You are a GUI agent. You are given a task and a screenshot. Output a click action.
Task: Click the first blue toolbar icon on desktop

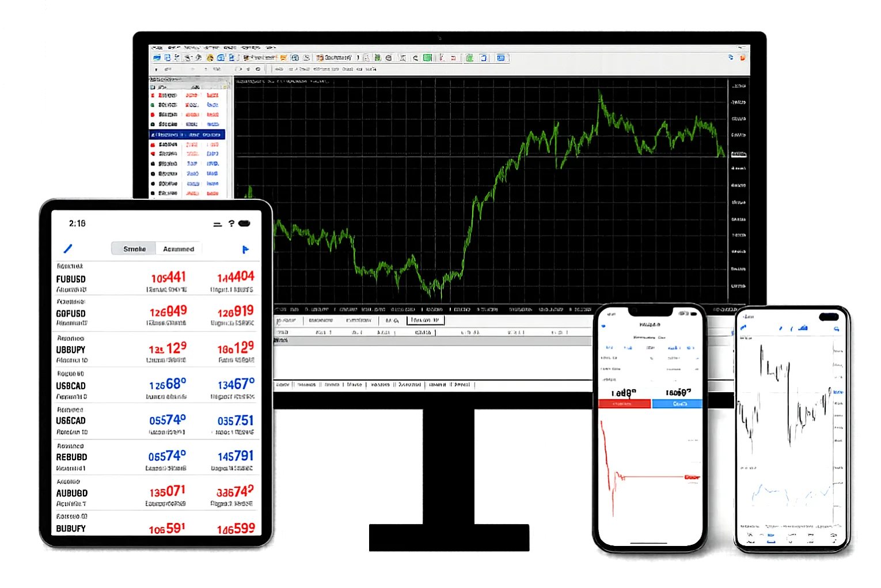click(x=157, y=58)
